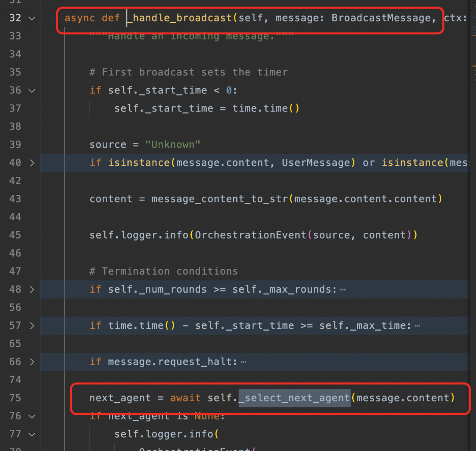Click the OrchestrationEvent class reference on line 45
Viewport: 476px width, 451px height.
click(251, 235)
